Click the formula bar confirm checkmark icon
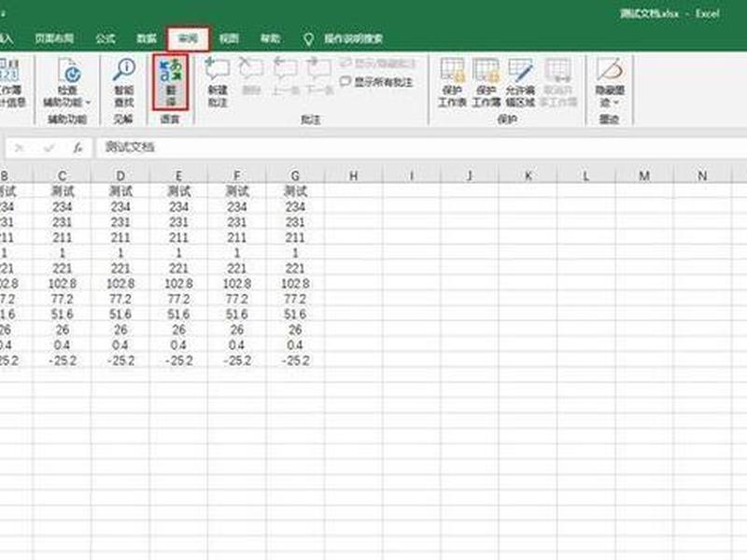The height and width of the screenshot is (560, 747). 49,148
